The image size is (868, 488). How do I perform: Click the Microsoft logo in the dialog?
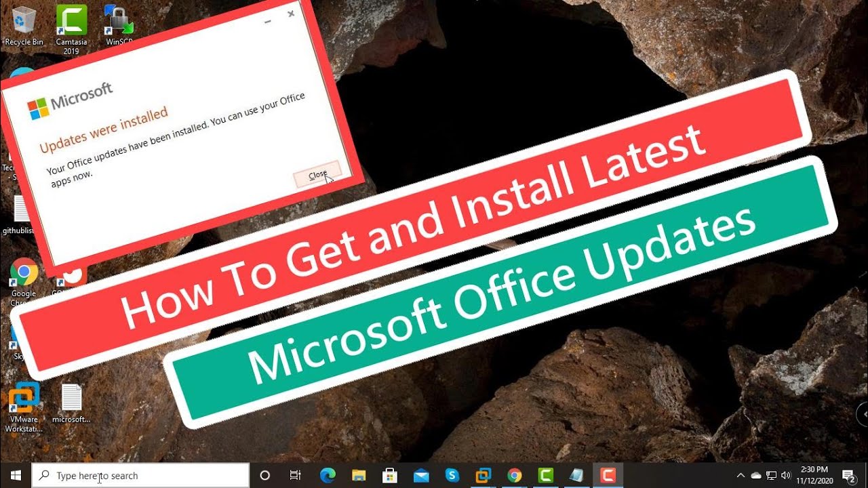click(x=70, y=100)
